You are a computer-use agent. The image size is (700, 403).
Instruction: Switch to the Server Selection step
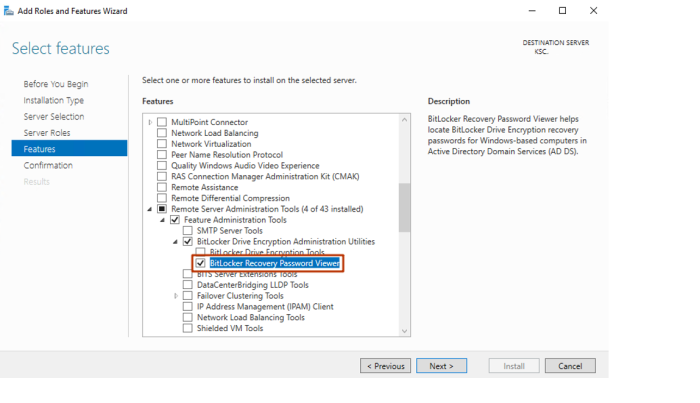pos(54,116)
